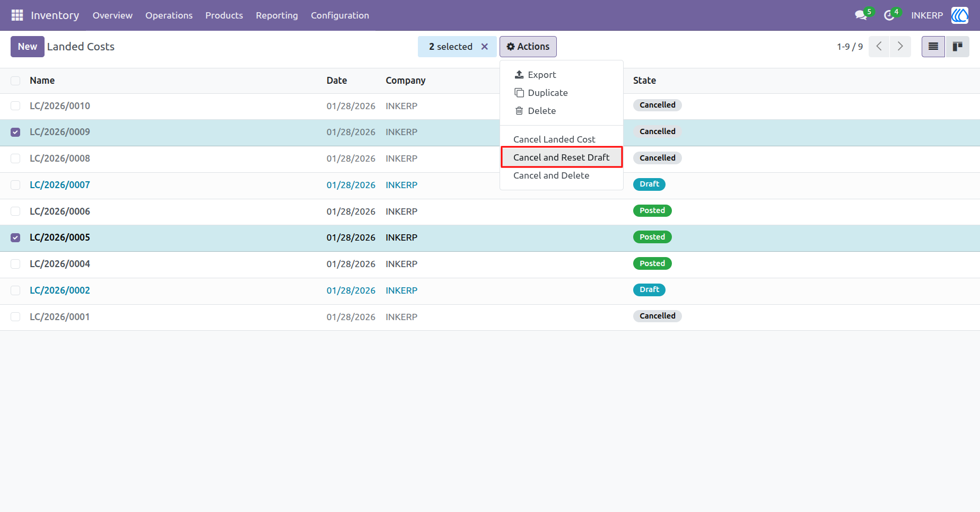The height and width of the screenshot is (512, 980).
Task: Uncheck the LC/2026/0009 row checkbox
Action: [x=15, y=132]
